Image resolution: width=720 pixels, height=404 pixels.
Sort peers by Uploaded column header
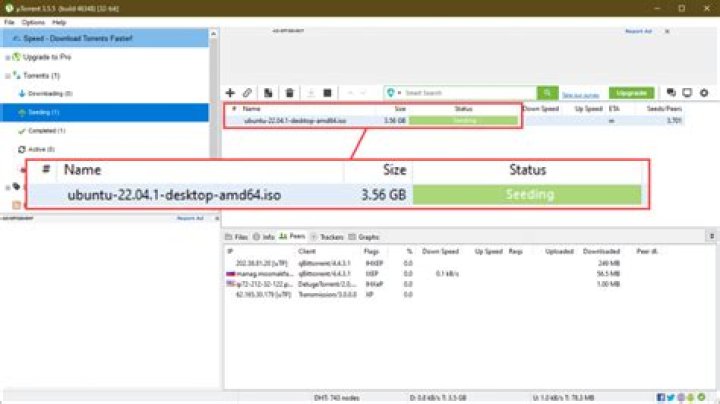[x=559, y=252]
